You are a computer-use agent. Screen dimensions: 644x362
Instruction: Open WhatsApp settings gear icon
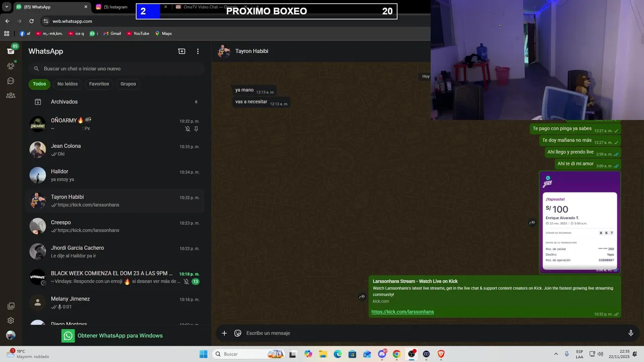11,320
